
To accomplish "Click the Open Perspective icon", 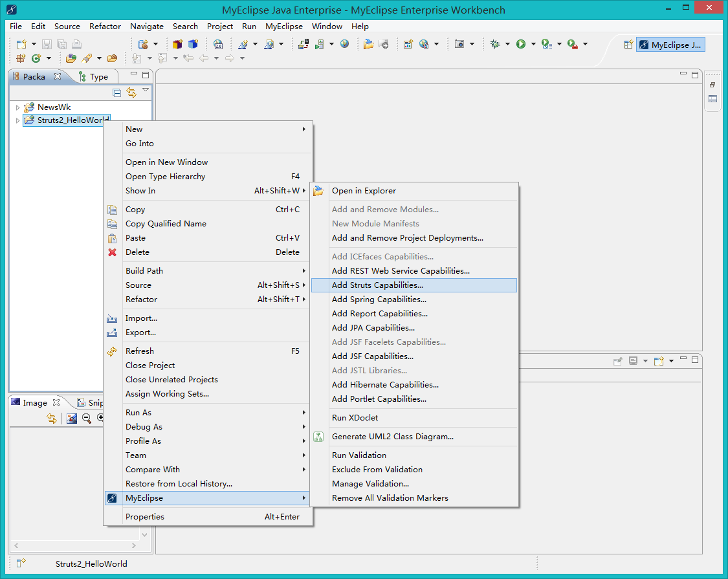I will [628, 45].
